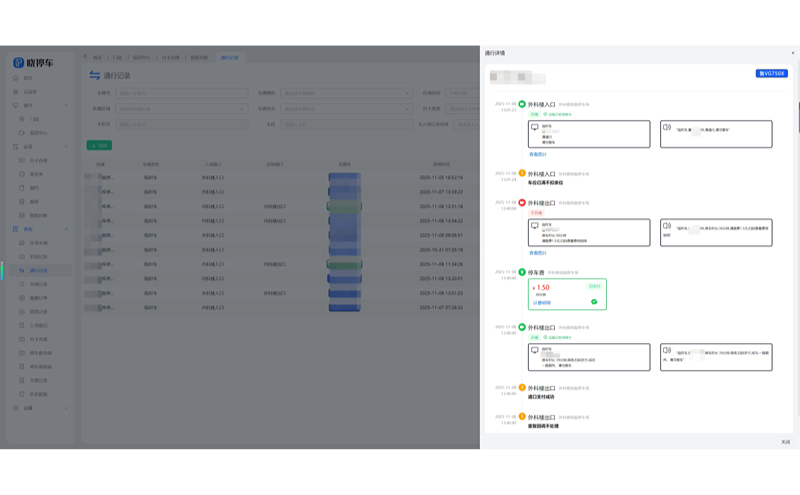Click the orange icon beside 重复回调不处理
This screenshot has width=800, height=495.
(x=522, y=416)
